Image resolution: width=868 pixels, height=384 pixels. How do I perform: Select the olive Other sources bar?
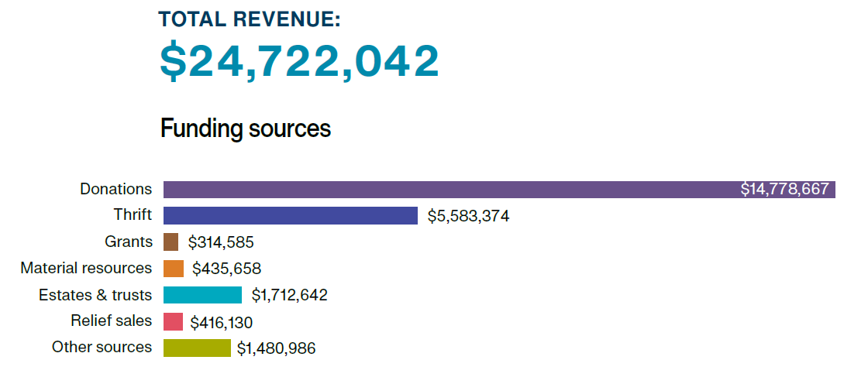click(197, 348)
